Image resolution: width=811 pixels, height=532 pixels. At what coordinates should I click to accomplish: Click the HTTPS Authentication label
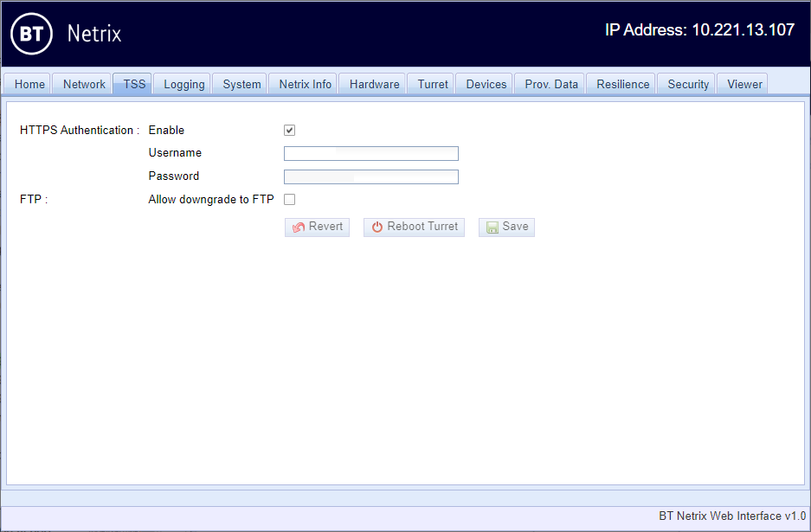pyautogui.click(x=80, y=131)
